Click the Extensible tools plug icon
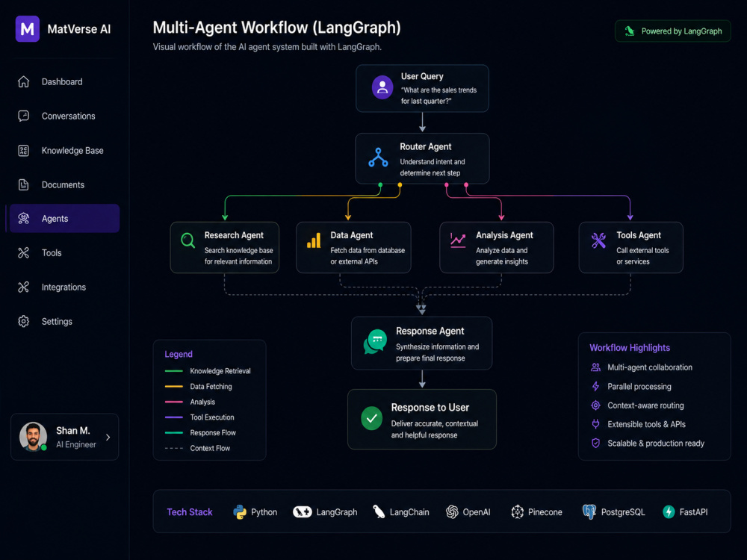Viewport: 747px width, 560px height. [595, 424]
